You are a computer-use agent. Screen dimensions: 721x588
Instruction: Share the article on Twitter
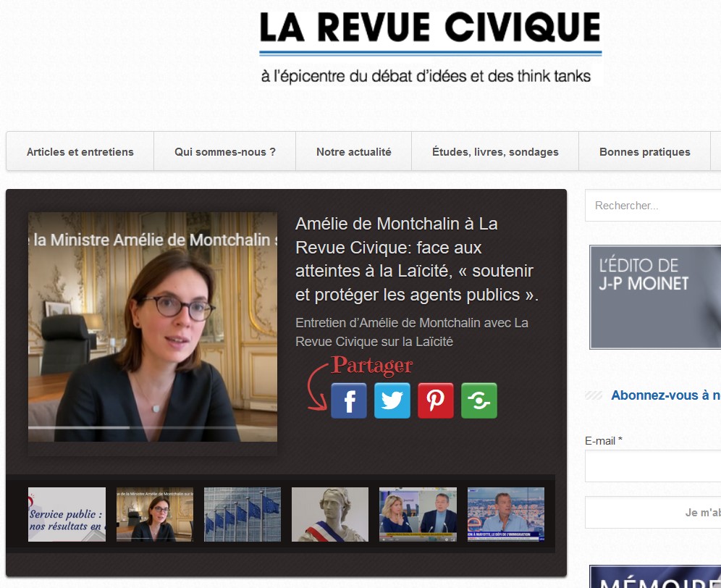click(x=392, y=400)
